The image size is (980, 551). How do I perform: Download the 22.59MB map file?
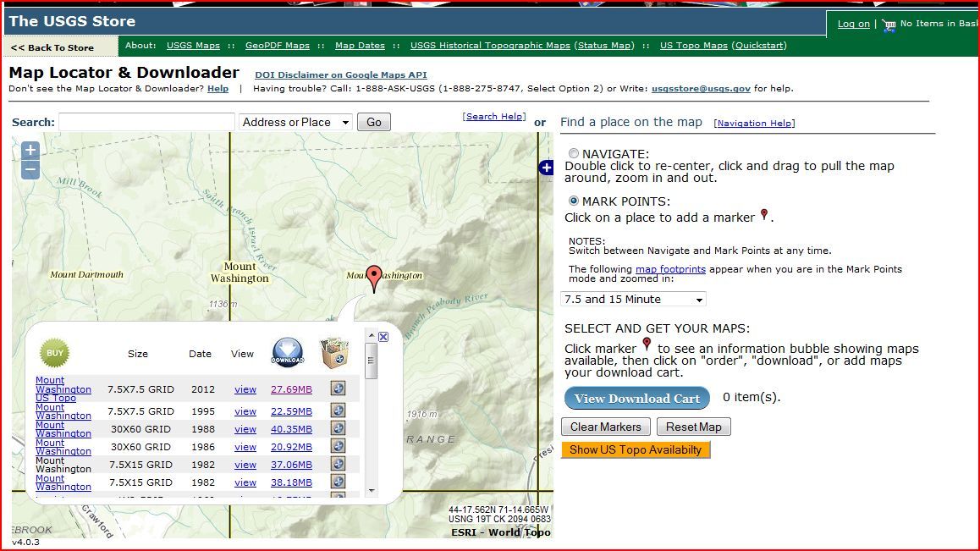pos(291,411)
